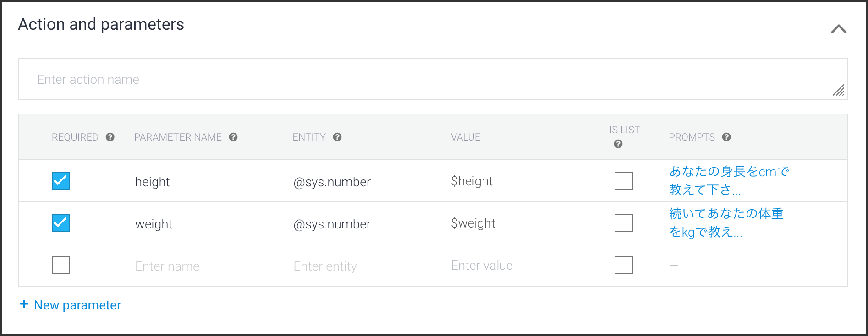The width and height of the screenshot is (868, 336).
Task: Collapse the Action and parameters section
Action: click(839, 29)
